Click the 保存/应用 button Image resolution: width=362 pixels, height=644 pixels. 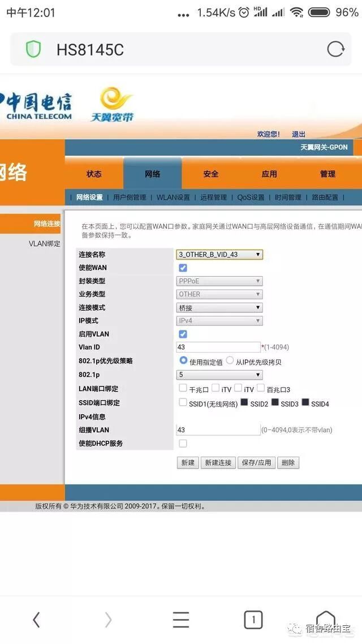pyautogui.click(x=257, y=462)
